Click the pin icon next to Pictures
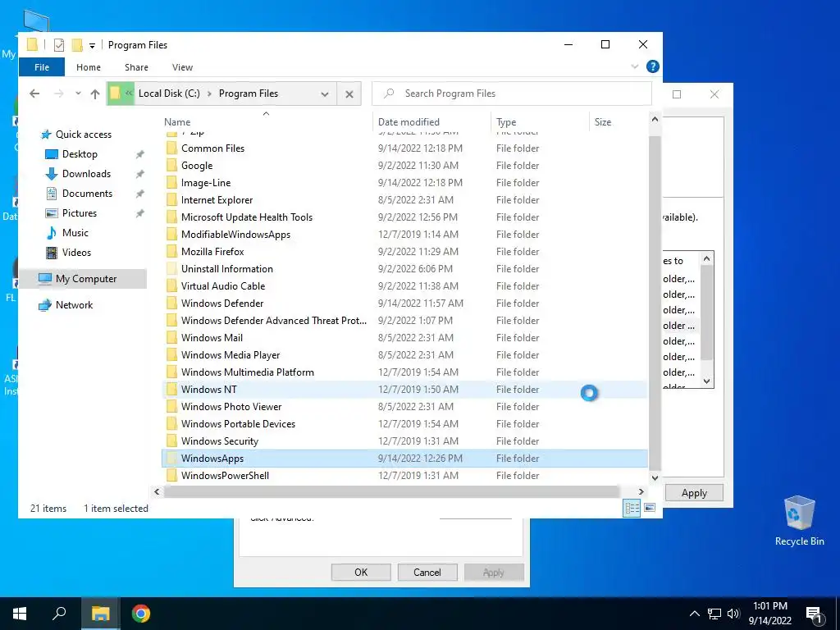Image resolution: width=840 pixels, height=630 pixels. tap(139, 213)
